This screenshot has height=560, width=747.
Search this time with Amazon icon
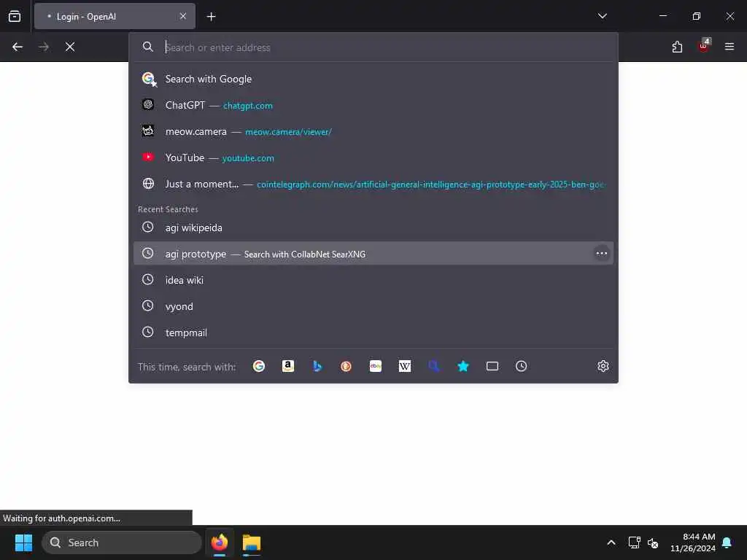[x=287, y=366]
